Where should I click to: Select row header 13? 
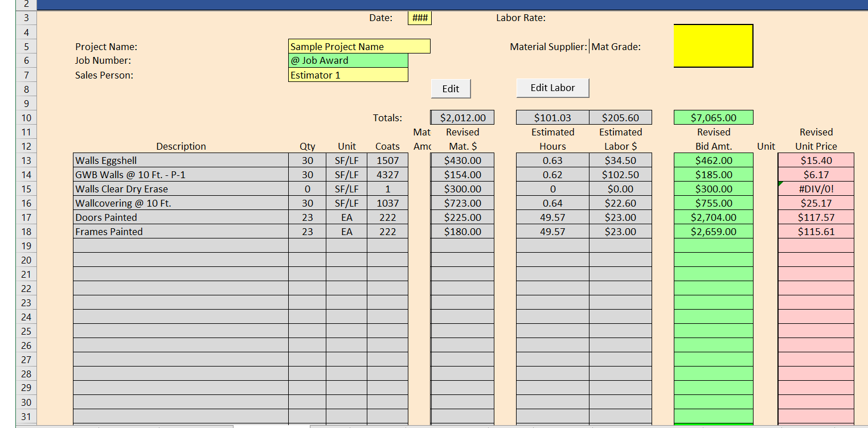(x=26, y=160)
